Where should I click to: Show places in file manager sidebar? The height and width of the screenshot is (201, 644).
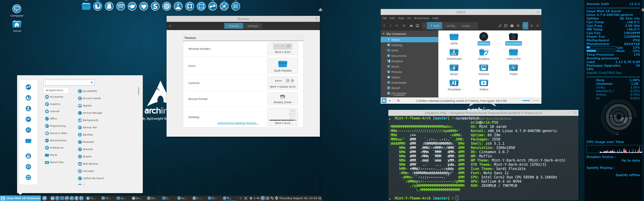click(384, 101)
